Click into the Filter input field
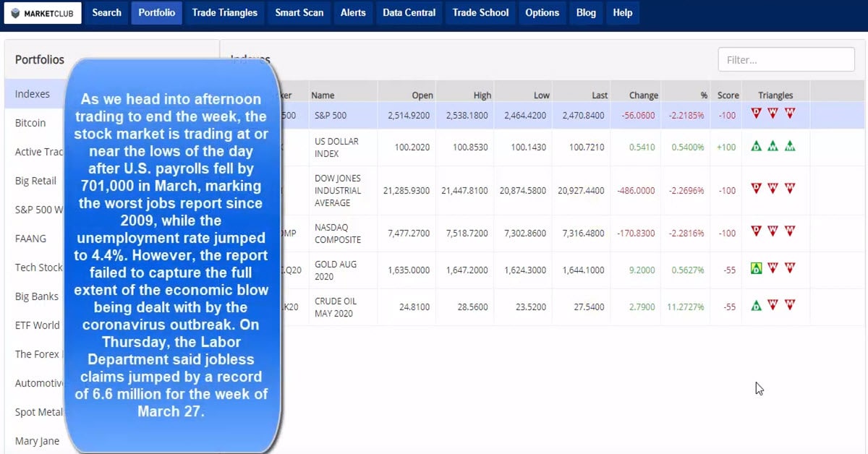The width and height of the screenshot is (868, 454). click(x=786, y=60)
